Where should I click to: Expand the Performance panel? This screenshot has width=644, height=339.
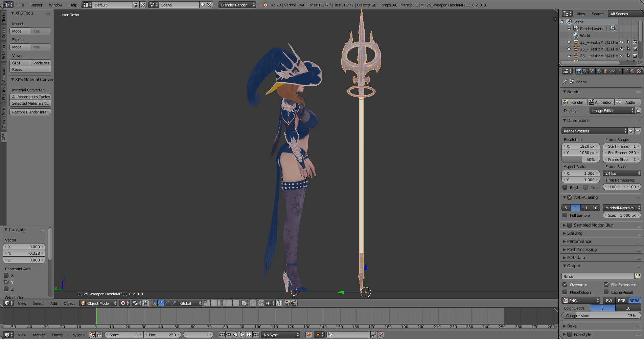[x=579, y=241]
